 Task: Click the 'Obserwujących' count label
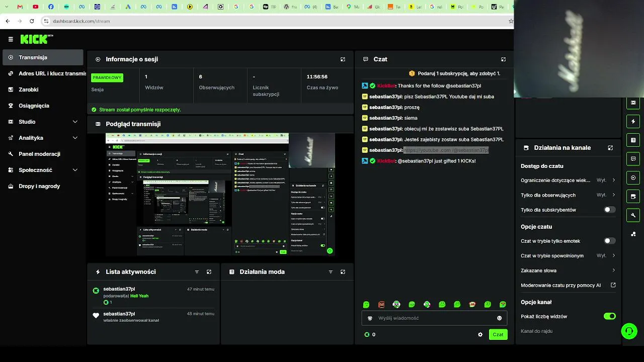click(217, 87)
